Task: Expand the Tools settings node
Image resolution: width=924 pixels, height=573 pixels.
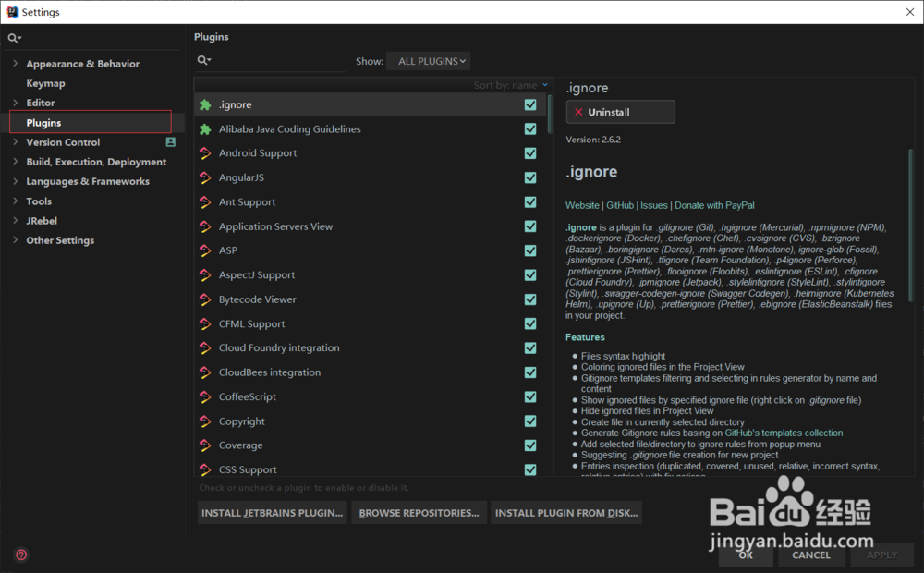Action: pyautogui.click(x=16, y=201)
